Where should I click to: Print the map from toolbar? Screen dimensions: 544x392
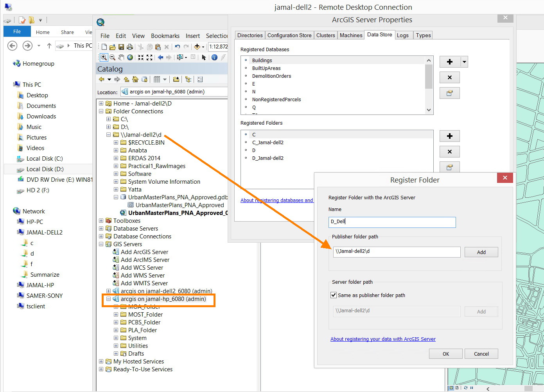pos(130,47)
